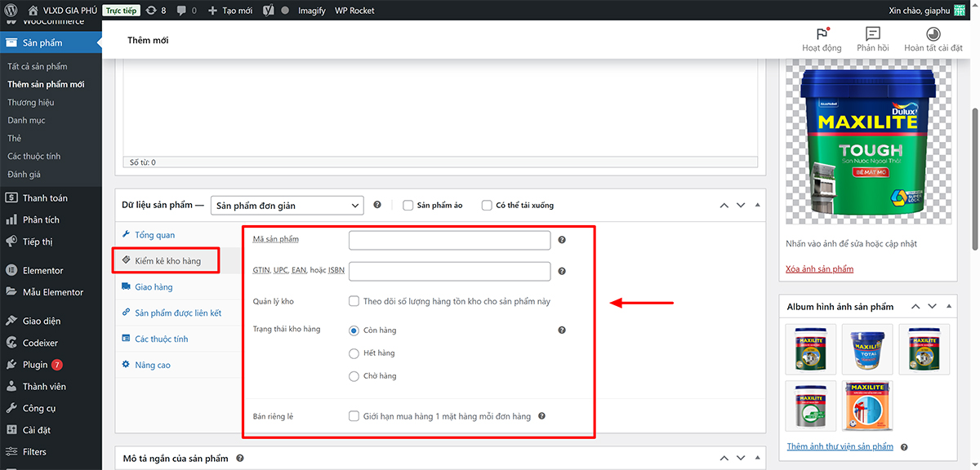Select the Hết hàng radio option
Image resolution: width=980 pixels, height=470 pixels.
point(354,353)
